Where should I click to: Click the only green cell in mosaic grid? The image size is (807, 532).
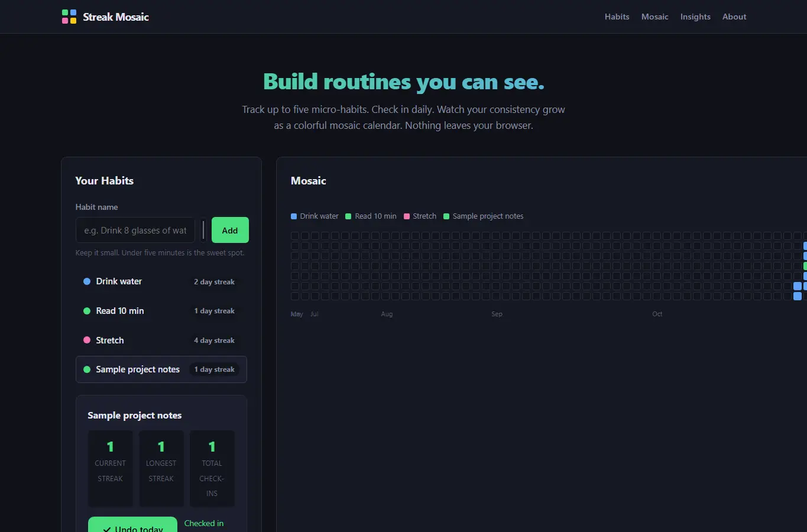[805, 266]
